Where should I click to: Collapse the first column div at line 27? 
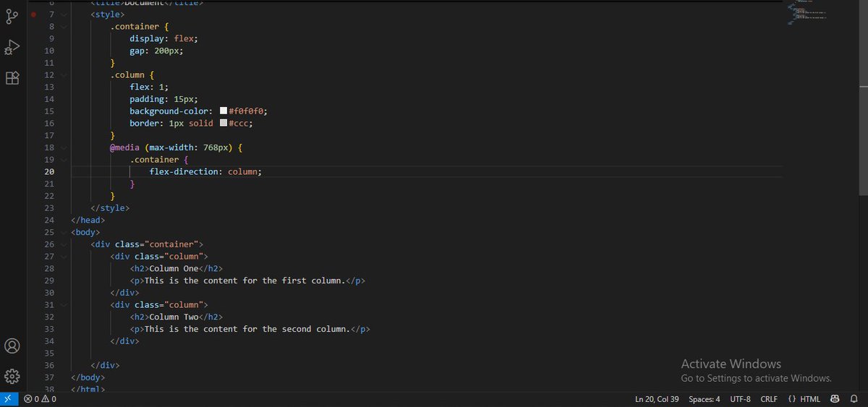[x=64, y=257]
